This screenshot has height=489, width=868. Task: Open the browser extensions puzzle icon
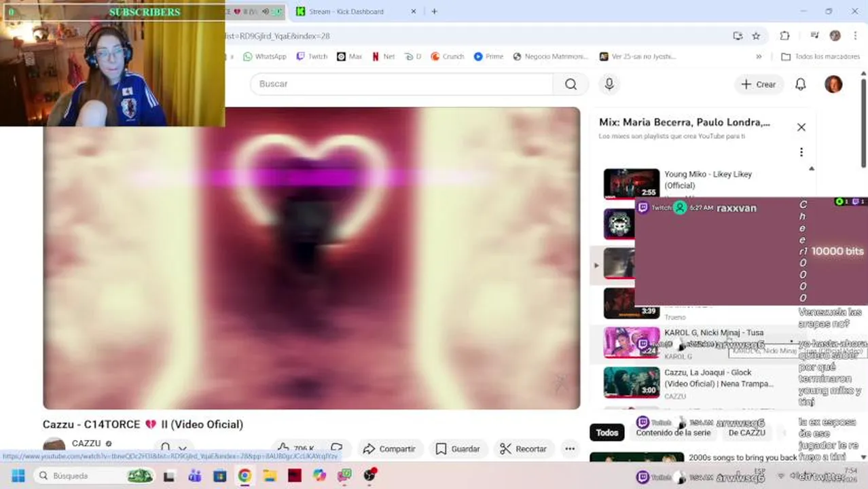[x=784, y=36]
